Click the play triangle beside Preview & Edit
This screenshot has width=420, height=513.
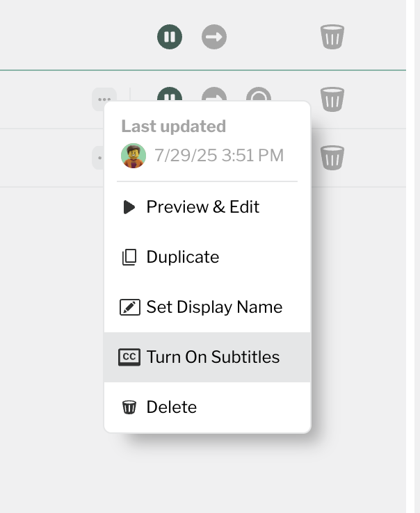[x=129, y=207]
